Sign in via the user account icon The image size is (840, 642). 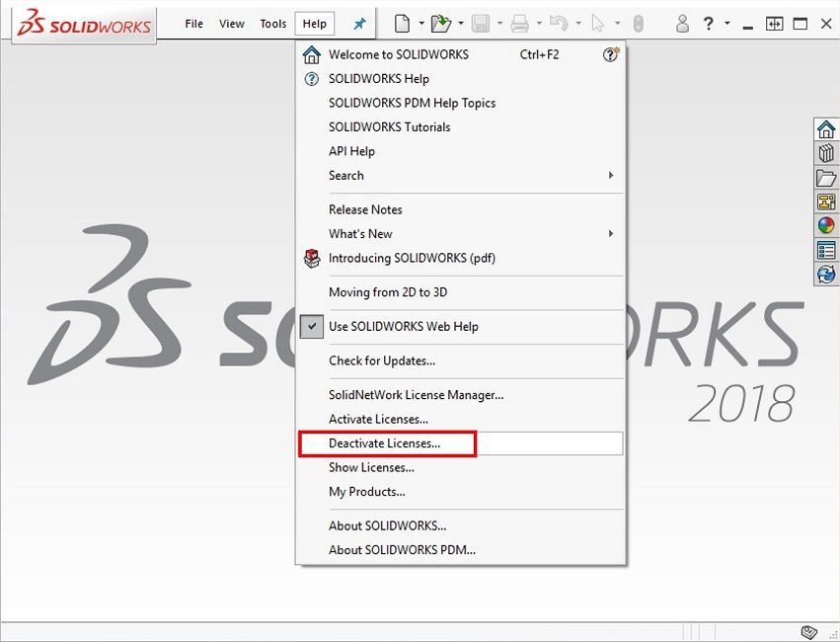point(682,23)
